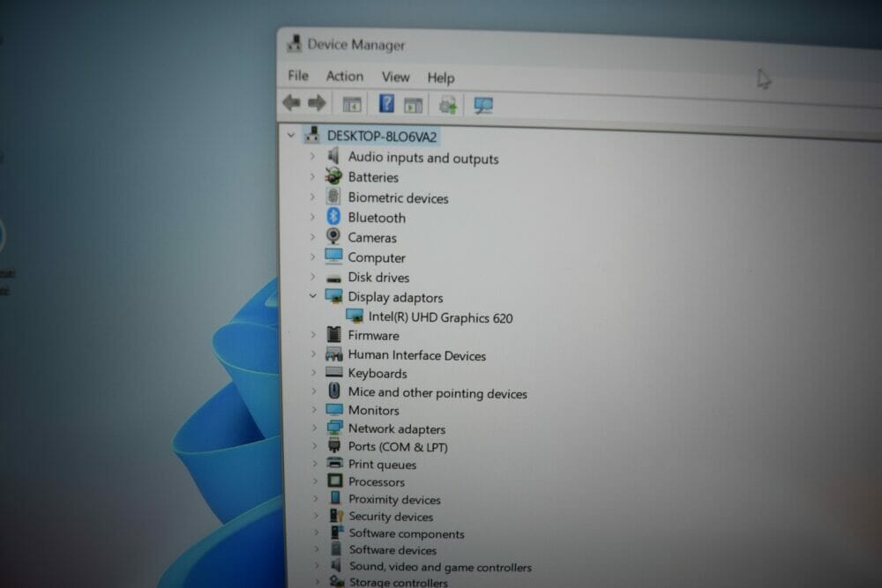Open the Help menu
Image resolution: width=882 pixels, height=588 pixels.
click(441, 78)
